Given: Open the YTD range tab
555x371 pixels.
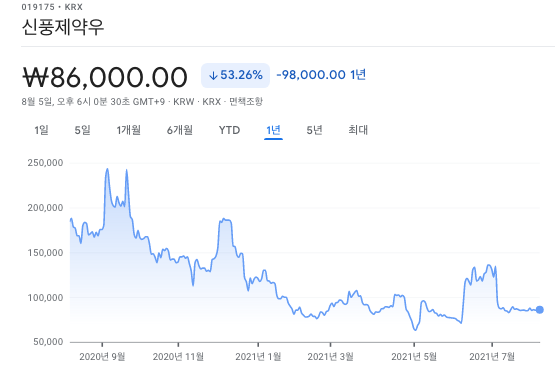Looking at the screenshot, I should pyautogui.click(x=229, y=130).
